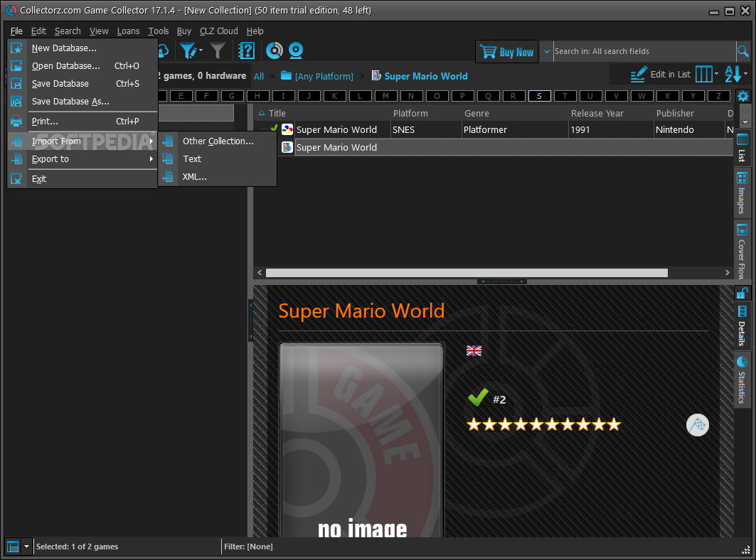Click the filter edit funnel icon
The height and width of the screenshot is (560, 756).
pos(188,50)
